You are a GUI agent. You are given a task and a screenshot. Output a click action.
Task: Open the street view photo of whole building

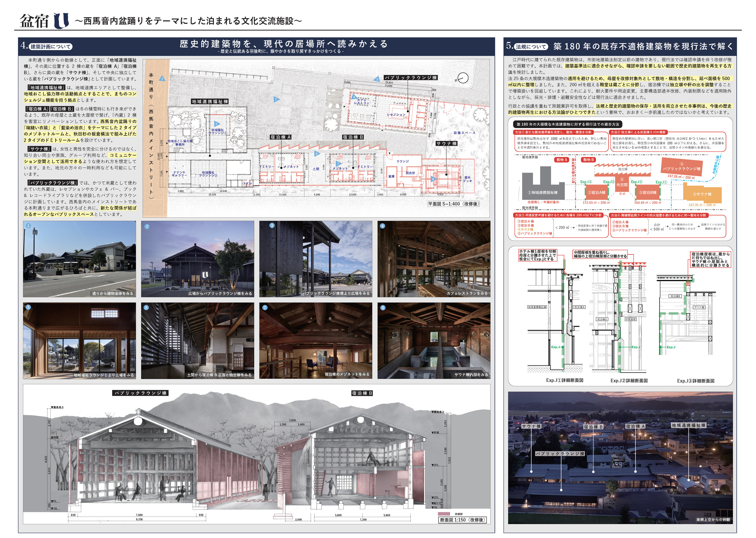point(79,259)
